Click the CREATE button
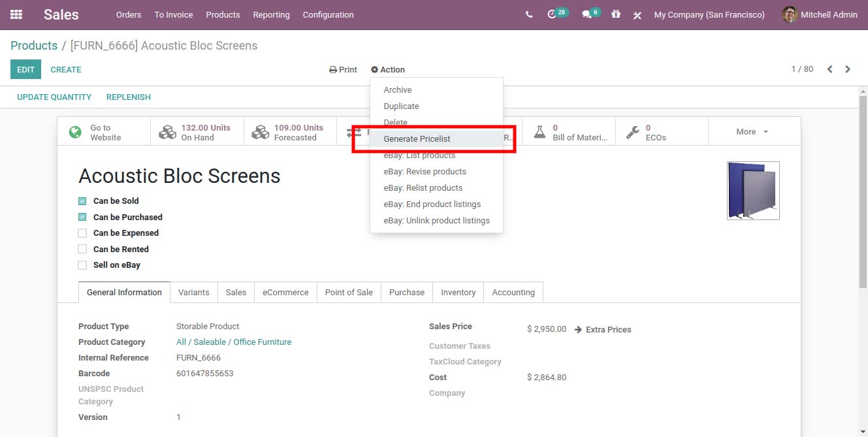 (x=66, y=70)
